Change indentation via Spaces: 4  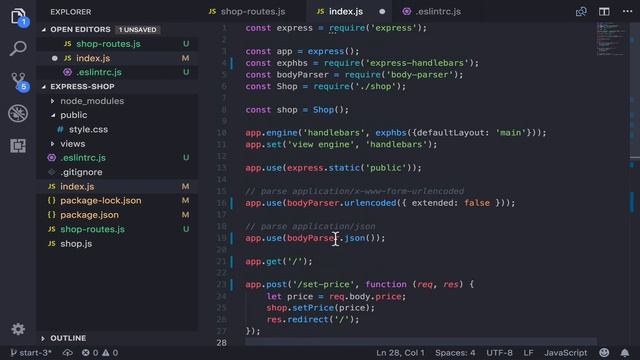[455, 353]
